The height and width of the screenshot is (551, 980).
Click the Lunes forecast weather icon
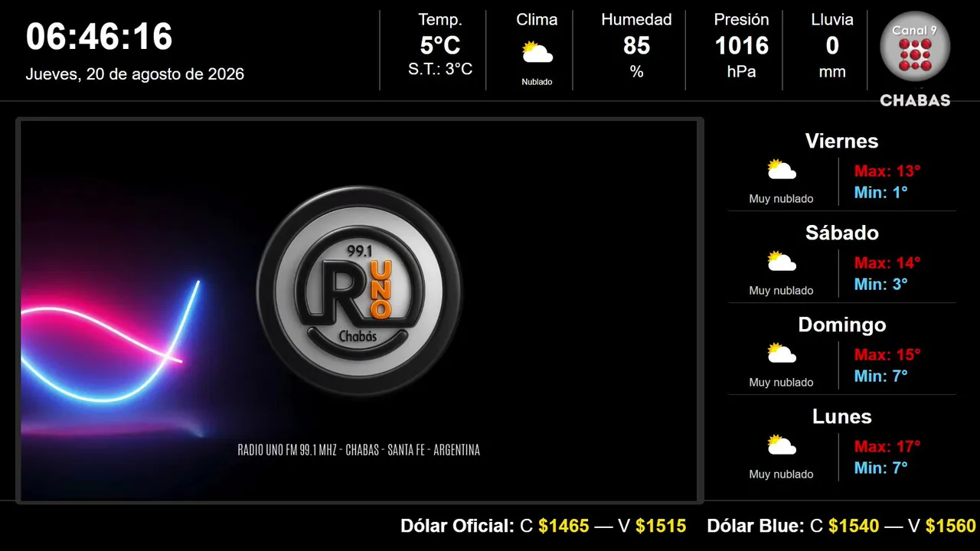coord(782,445)
